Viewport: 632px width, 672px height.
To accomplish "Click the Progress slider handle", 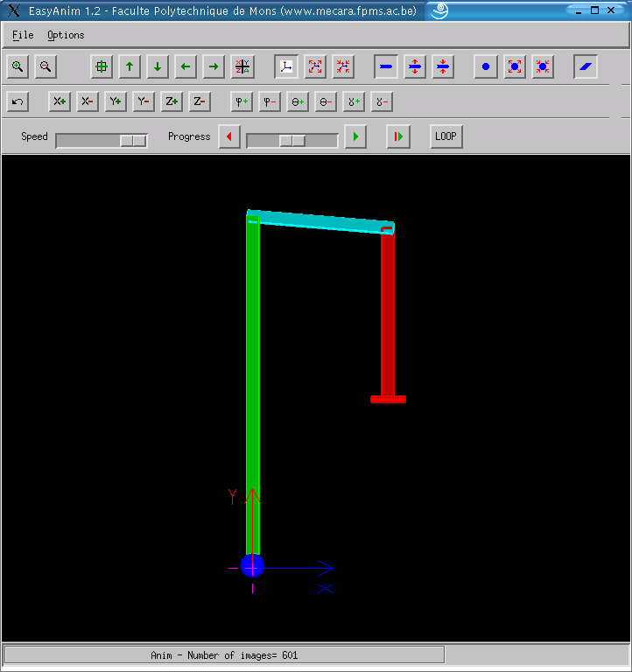I will [292, 141].
